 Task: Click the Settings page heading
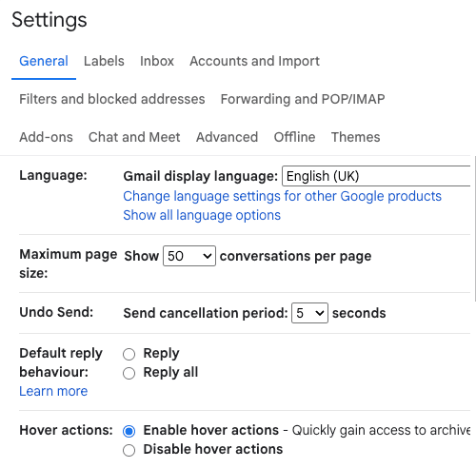(50, 20)
